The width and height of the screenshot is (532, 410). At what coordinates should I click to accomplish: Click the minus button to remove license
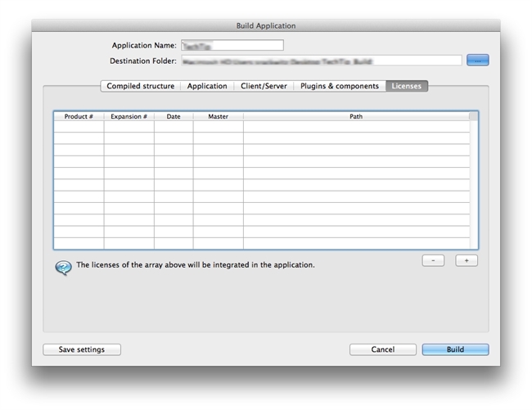point(433,260)
